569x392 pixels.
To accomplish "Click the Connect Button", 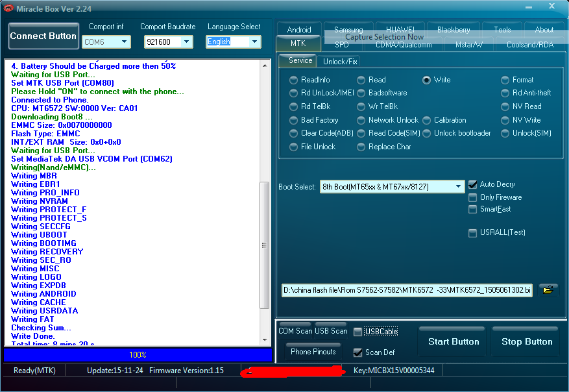I will 43,36.
